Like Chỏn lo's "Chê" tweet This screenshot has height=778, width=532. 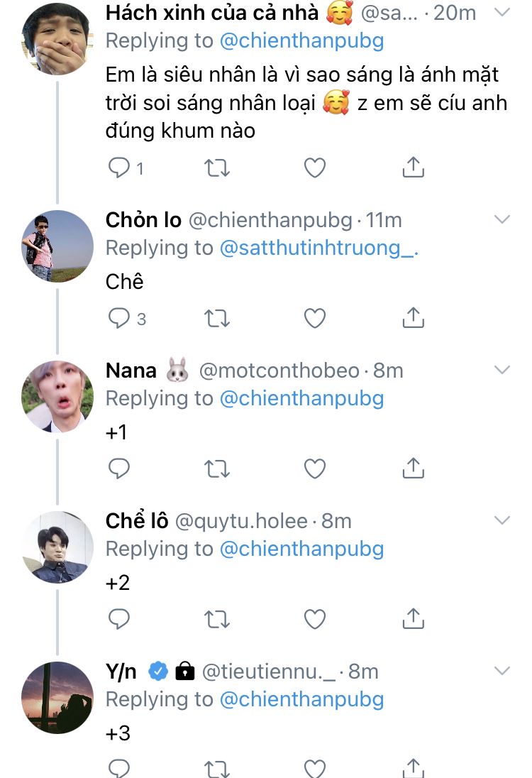point(314,319)
